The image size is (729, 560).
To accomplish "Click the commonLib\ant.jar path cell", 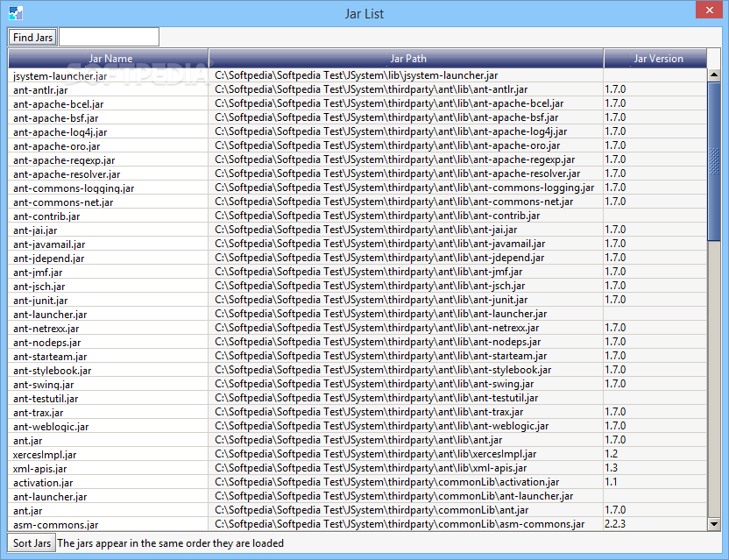I will pos(407,510).
